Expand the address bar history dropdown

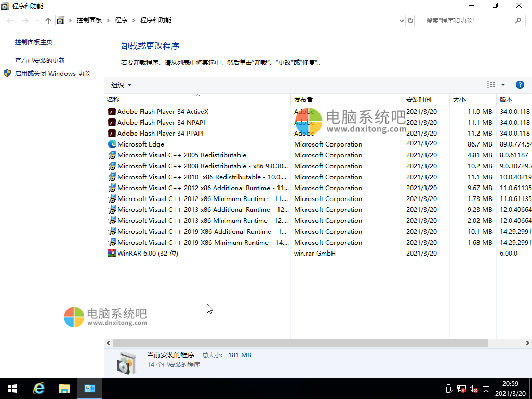click(x=401, y=21)
